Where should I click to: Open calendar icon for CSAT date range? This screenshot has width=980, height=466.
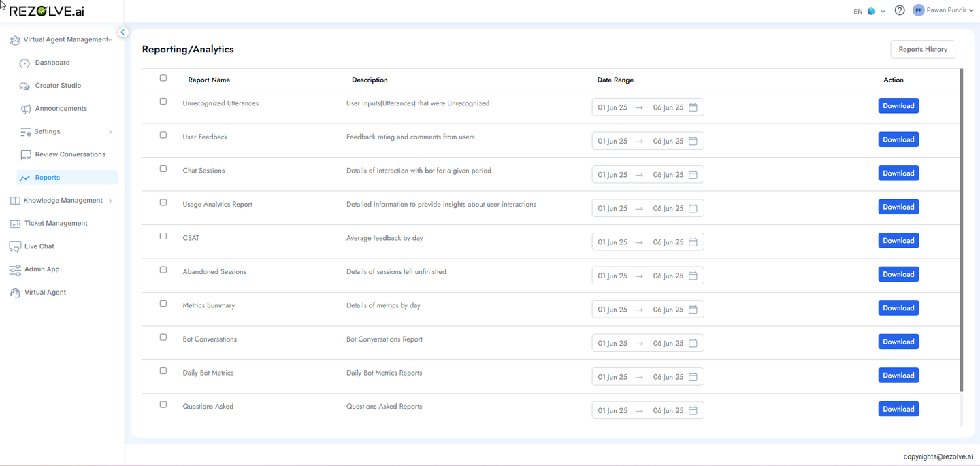(693, 242)
